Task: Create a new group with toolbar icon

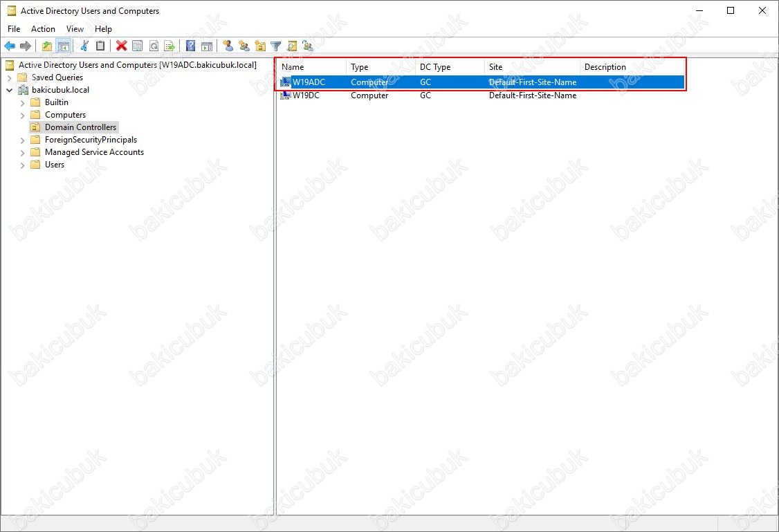Action: tap(244, 46)
